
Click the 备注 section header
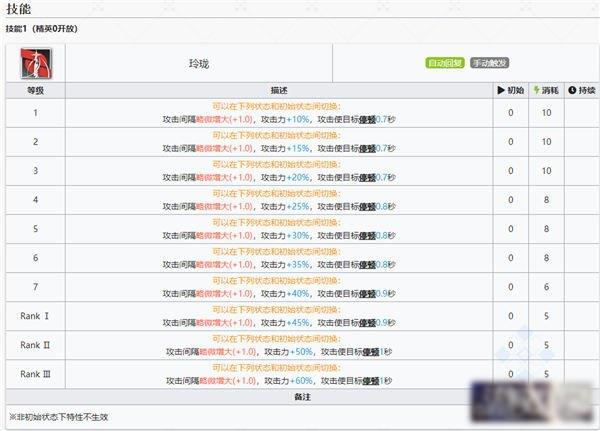[x=302, y=397]
